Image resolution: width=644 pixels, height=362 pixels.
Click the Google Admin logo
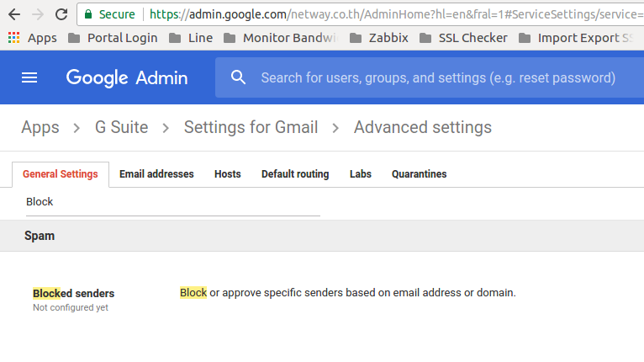click(127, 77)
